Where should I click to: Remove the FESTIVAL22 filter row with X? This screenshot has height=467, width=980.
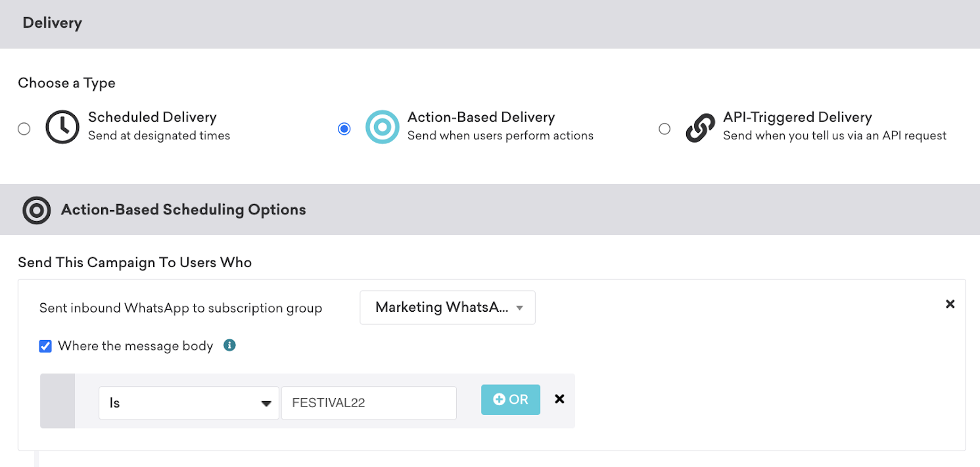pos(559,399)
